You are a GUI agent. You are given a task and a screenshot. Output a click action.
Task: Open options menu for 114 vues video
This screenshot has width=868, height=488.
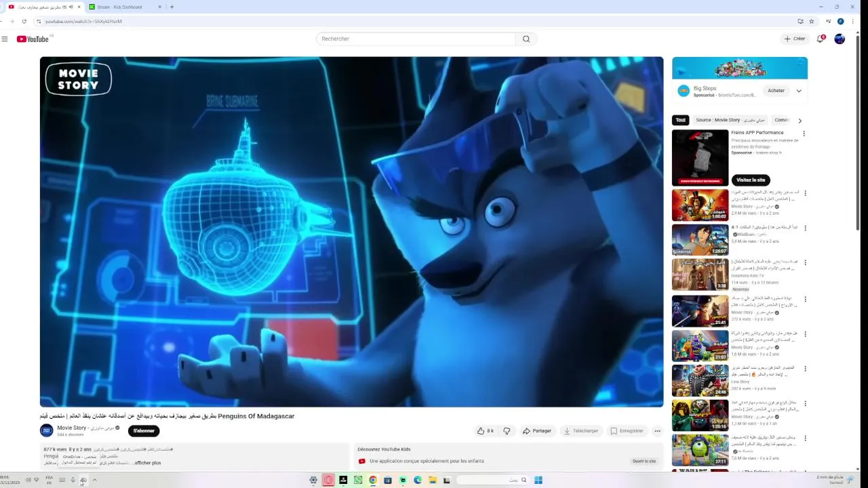tap(805, 263)
